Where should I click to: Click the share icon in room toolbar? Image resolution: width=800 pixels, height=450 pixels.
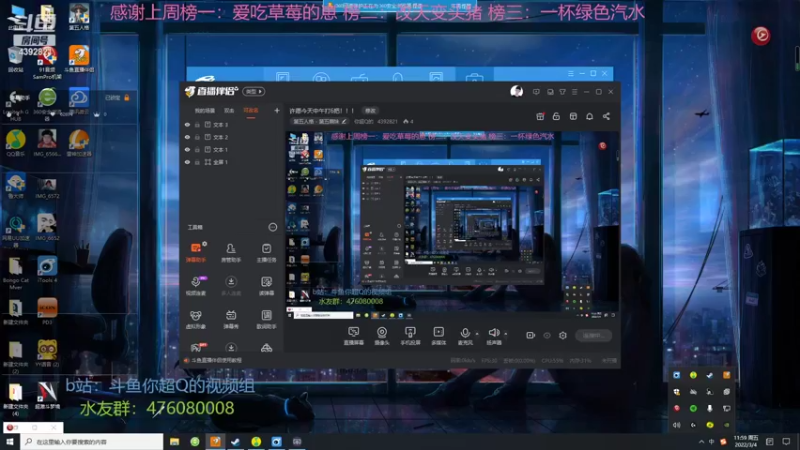pos(606,116)
